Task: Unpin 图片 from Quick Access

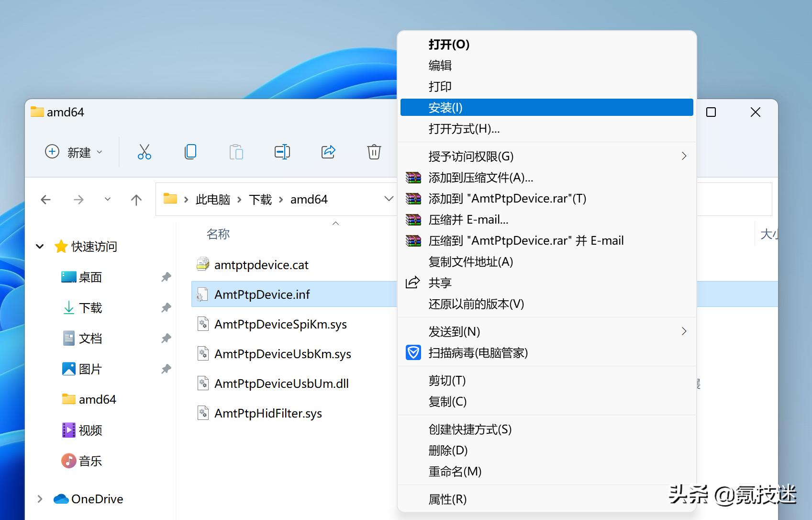Action: (x=166, y=369)
